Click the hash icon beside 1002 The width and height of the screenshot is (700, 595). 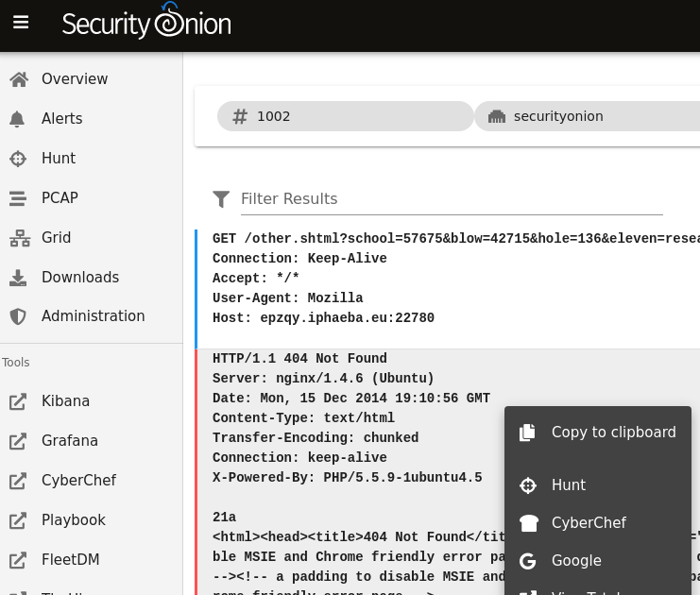click(240, 116)
